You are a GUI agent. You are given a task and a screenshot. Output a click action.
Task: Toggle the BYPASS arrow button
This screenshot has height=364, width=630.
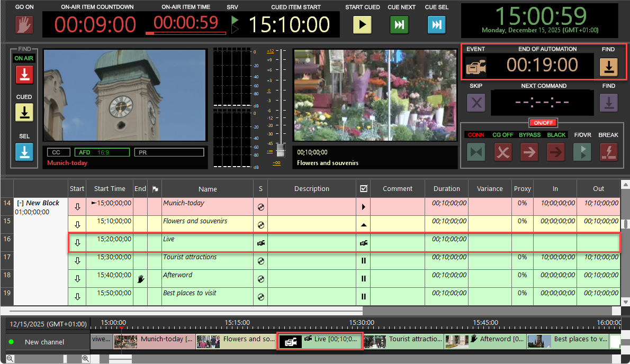pyautogui.click(x=529, y=152)
